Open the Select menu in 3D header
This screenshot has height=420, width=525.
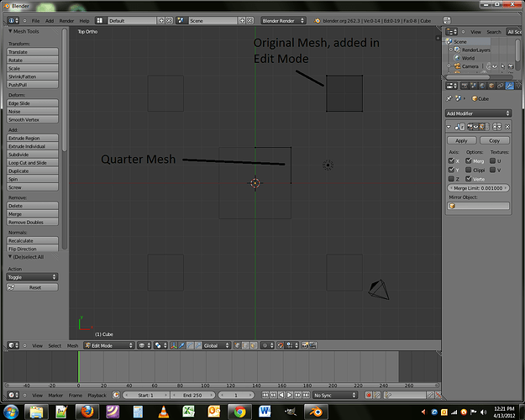tap(55, 345)
